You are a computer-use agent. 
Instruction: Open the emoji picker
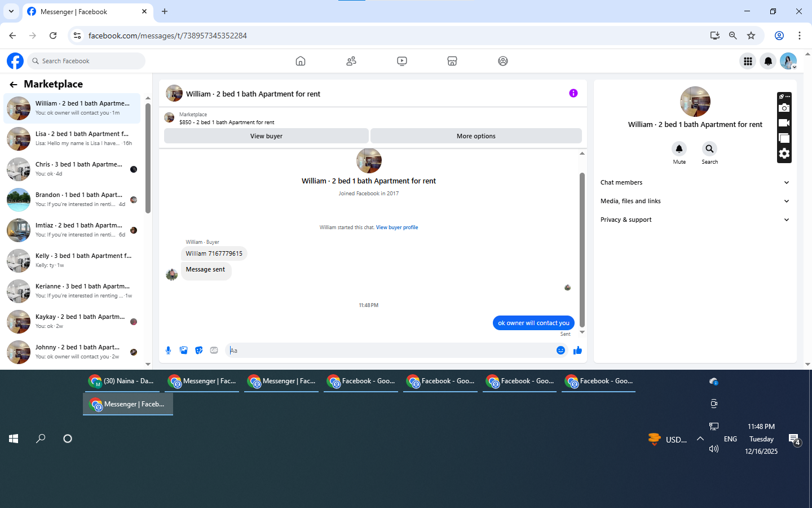(561, 351)
